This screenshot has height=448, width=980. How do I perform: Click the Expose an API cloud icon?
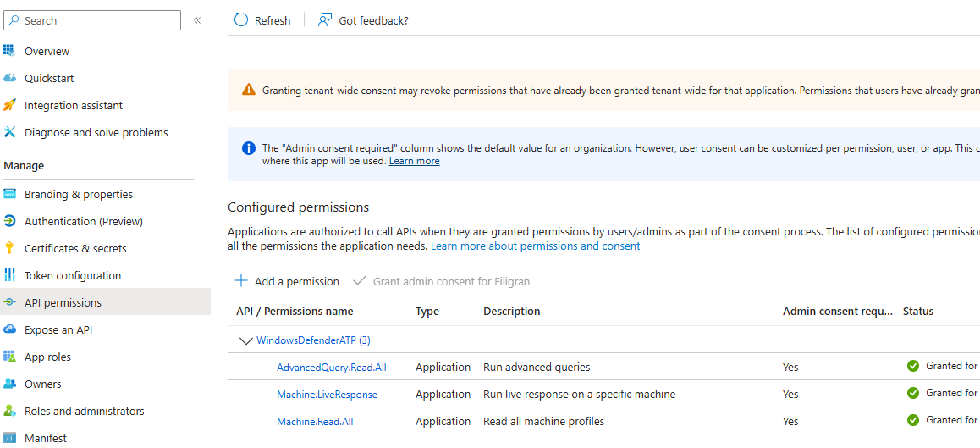[x=9, y=329]
